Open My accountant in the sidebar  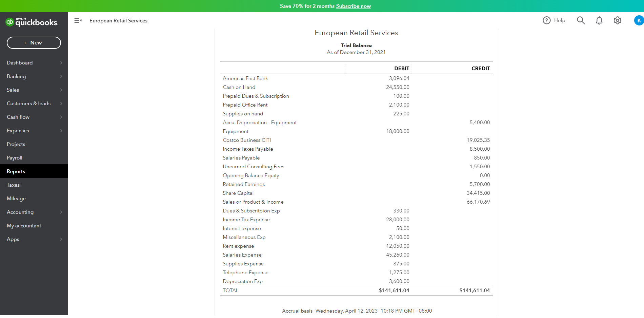[24, 226]
